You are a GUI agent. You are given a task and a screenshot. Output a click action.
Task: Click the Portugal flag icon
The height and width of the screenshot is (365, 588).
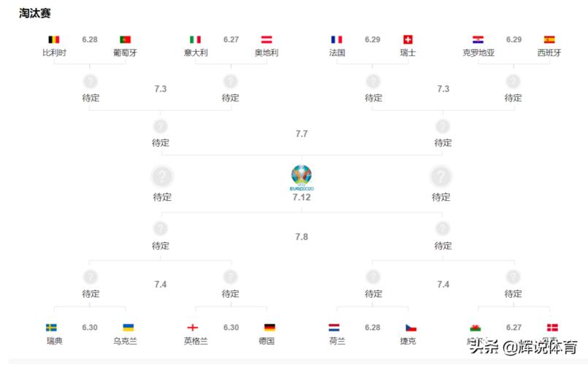tap(125, 39)
